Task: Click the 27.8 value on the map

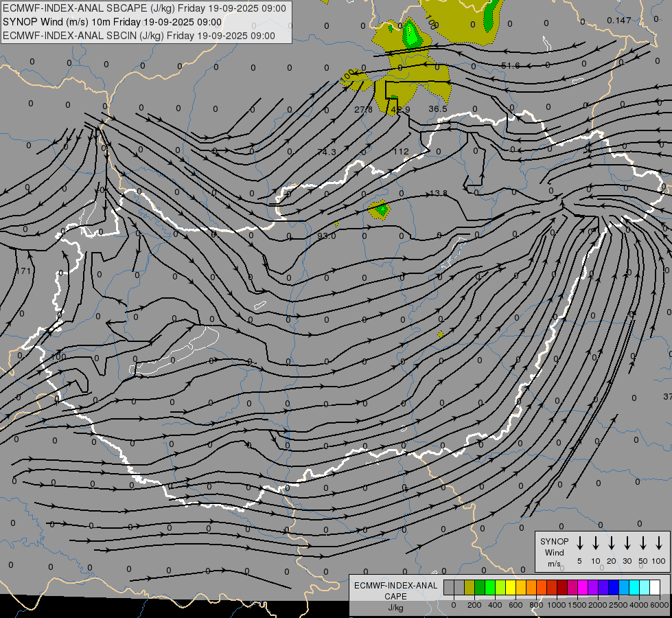Action: coord(363,110)
